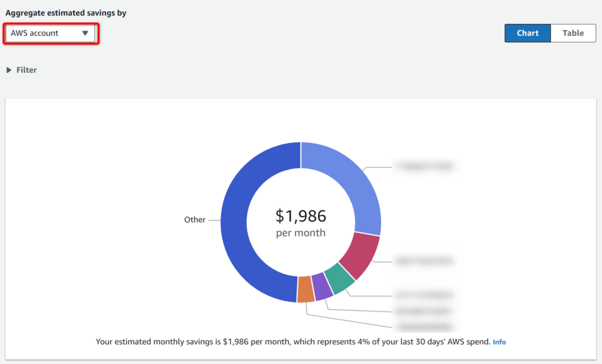Select the teal green donut segment
Viewport: 602px width, 364px height.
[339, 279]
